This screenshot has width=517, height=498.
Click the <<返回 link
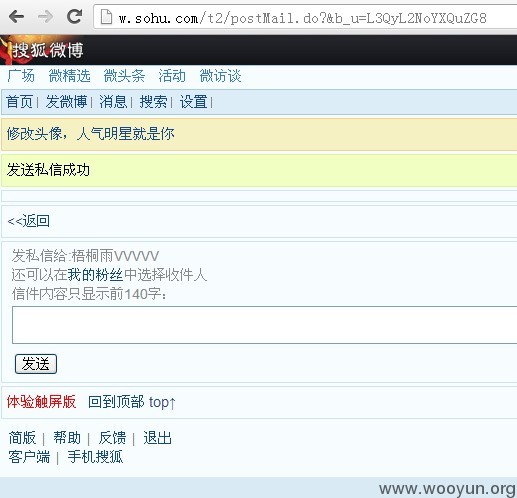(29, 221)
